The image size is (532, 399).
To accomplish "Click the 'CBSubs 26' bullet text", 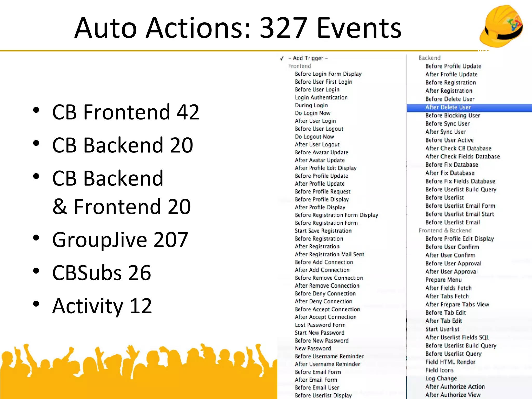I will [x=102, y=273].
